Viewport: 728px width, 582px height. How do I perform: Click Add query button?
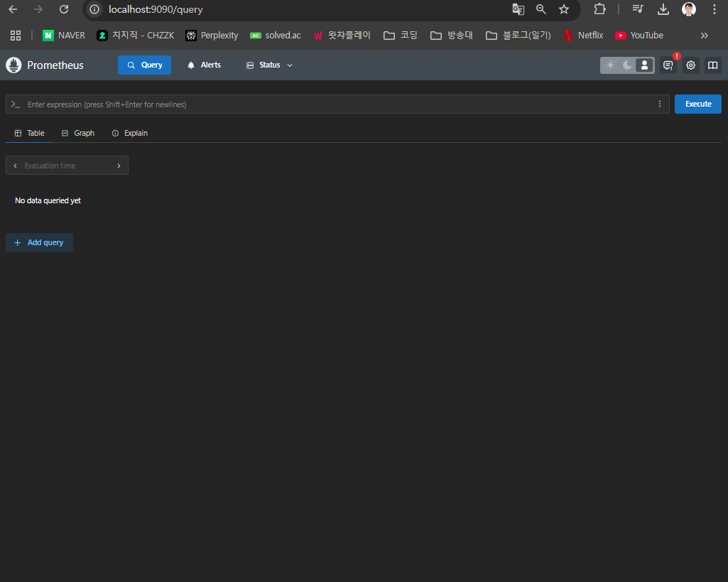pyautogui.click(x=40, y=243)
